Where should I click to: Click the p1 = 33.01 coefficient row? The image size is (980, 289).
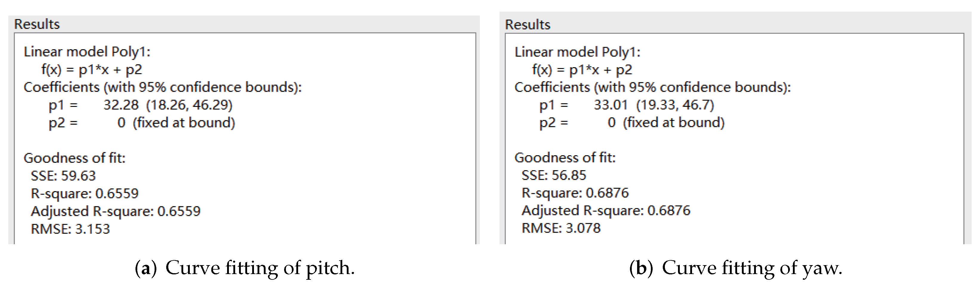point(627,105)
